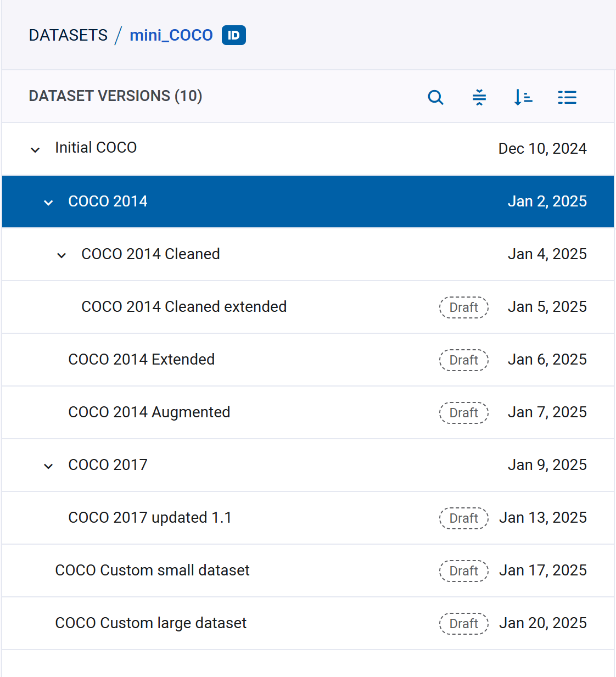Switch to detailed list view

(567, 97)
